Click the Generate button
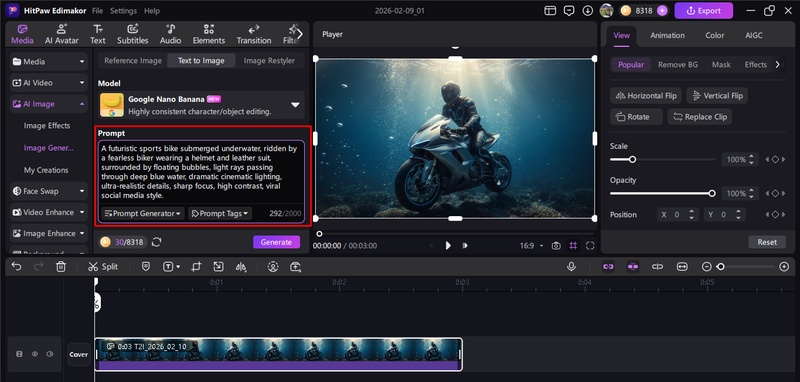This screenshot has width=800, height=382. point(276,242)
